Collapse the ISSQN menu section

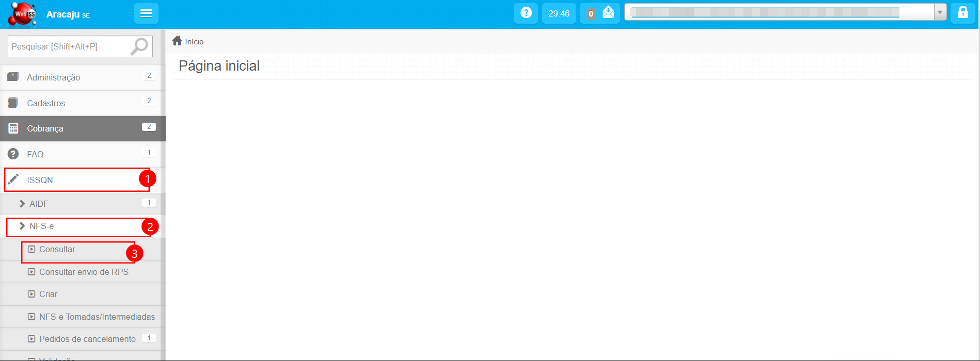point(40,180)
